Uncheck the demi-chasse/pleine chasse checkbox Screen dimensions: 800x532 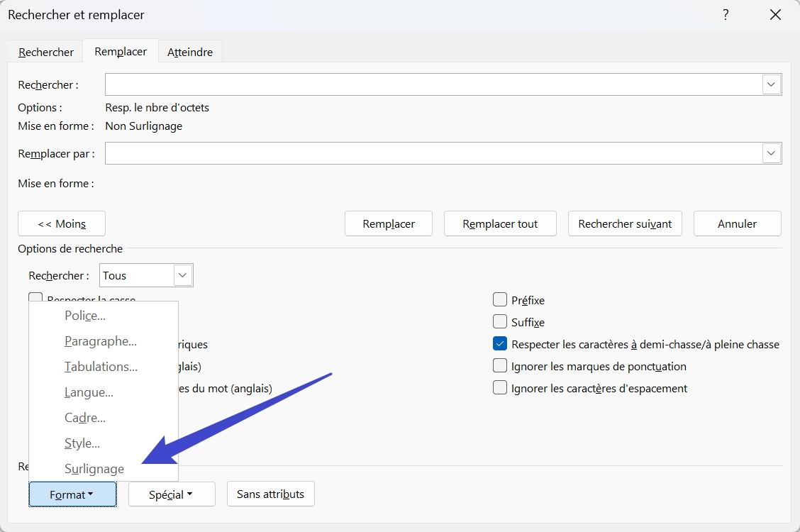pyautogui.click(x=500, y=344)
